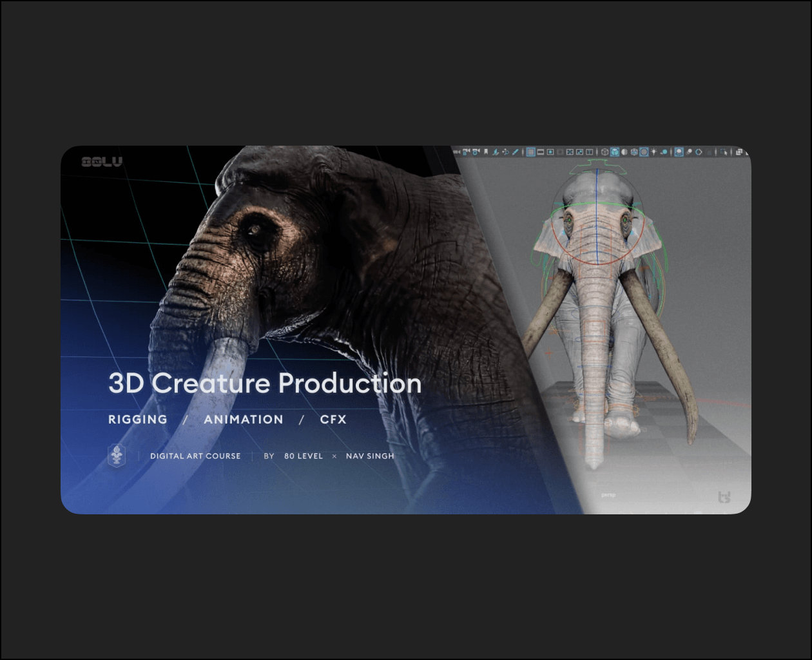Click the 80LV logo in banner corner
This screenshot has width=812, height=660.
[x=101, y=162]
